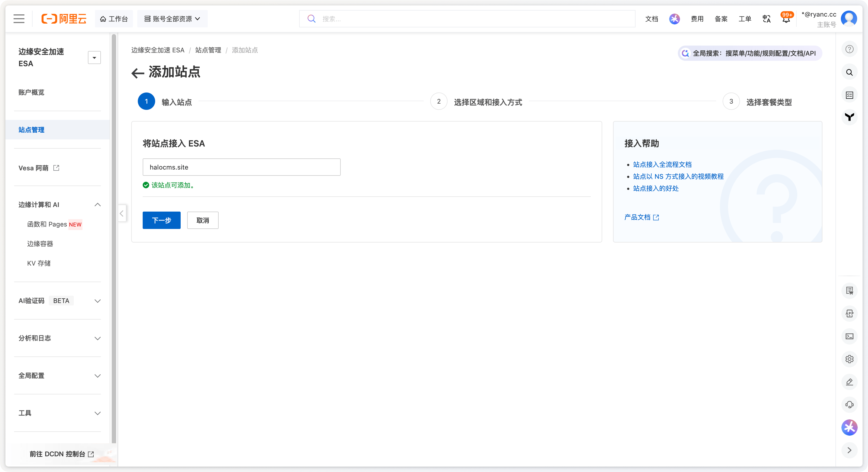Image resolution: width=868 pixels, height=472 pixels.
Task: Click the settings gear in right sidebar
Action: coord(849,359)
